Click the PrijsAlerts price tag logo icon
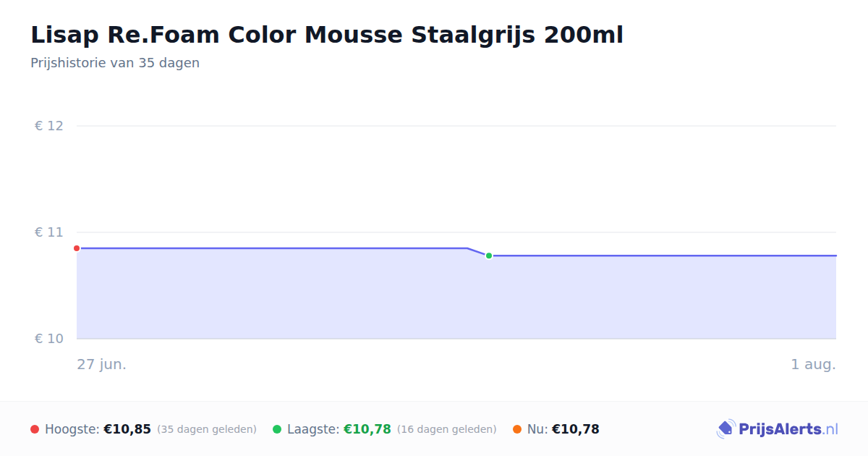 (x=726, y=429)
